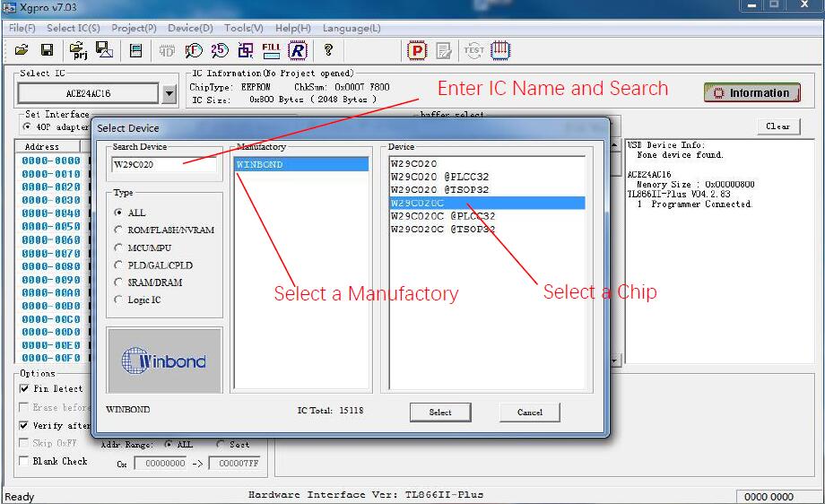Select device W29C020 @PLCC32
825x504 pixels.
[439, 177]
